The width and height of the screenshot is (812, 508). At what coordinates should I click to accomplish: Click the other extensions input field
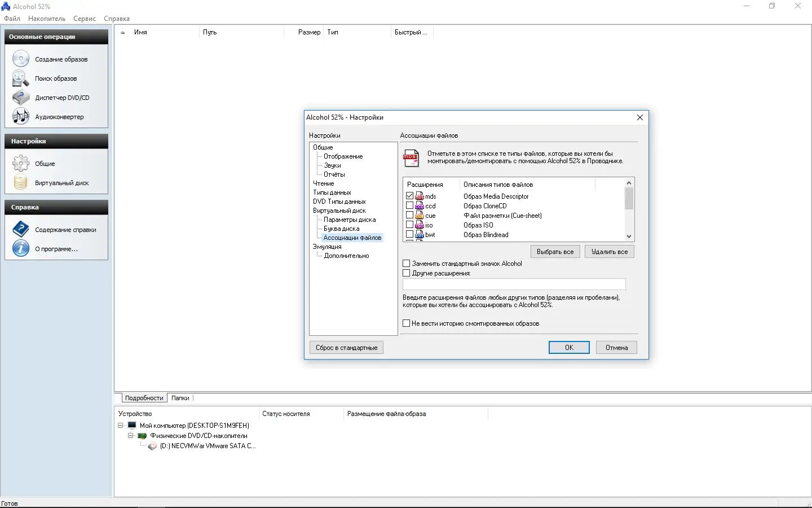pyautogui.click(x=514, y=284)
